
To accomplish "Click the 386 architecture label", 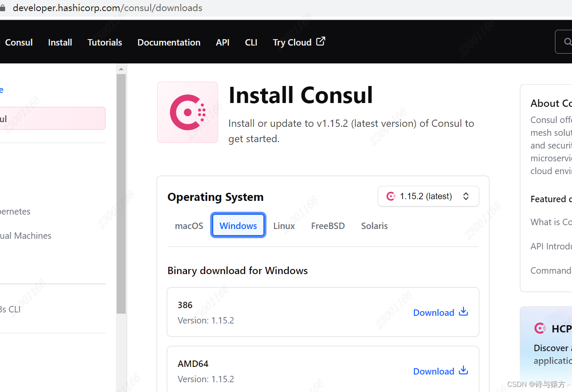I will point(185,305).
